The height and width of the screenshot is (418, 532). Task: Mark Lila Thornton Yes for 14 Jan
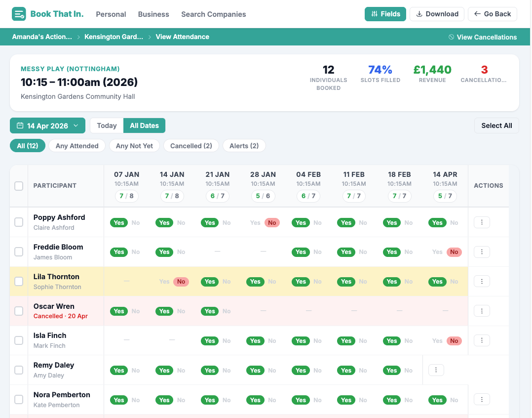[x=164, y=282]
